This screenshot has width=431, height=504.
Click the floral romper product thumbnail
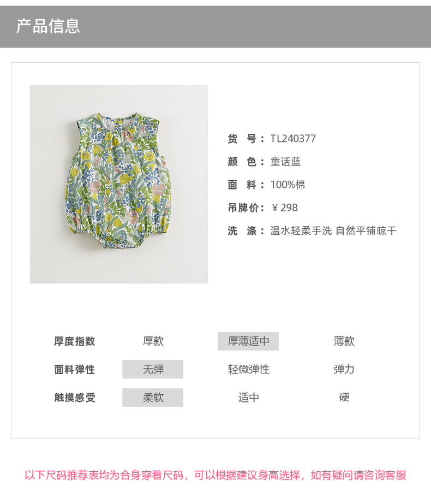[119, 184]
